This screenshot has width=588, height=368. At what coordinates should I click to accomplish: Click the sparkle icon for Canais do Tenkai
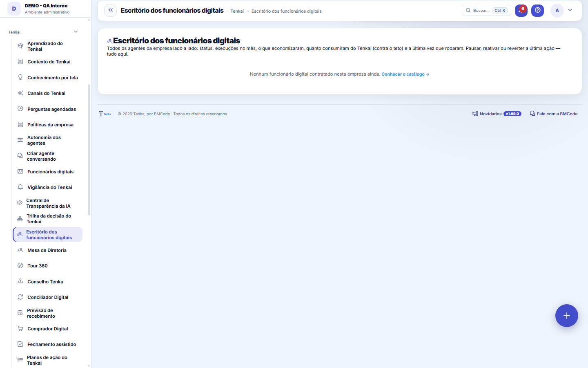[20, 93]
